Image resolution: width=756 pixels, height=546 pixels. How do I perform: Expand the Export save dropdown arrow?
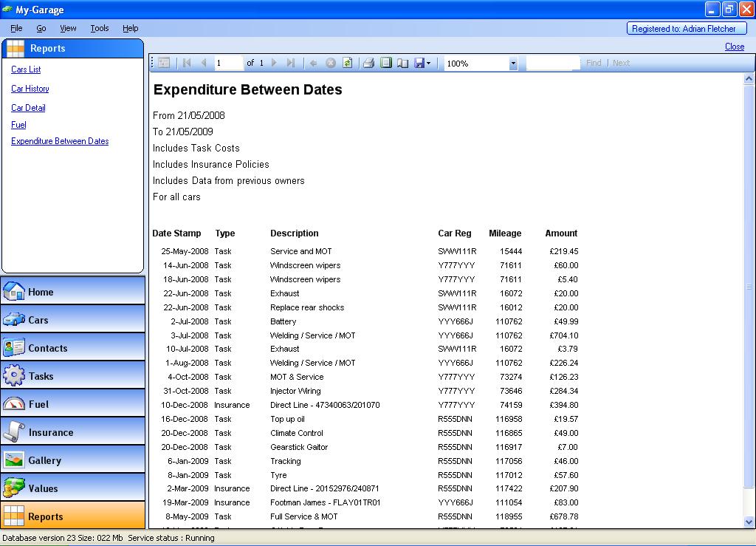pyautogui.click(x=428, y=64)
